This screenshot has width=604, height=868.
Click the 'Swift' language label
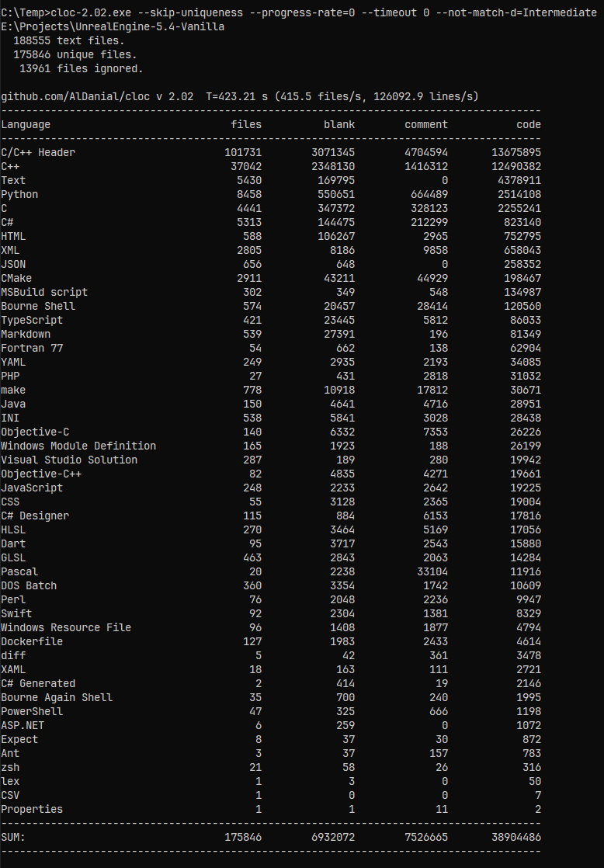[x=16, y=613]
